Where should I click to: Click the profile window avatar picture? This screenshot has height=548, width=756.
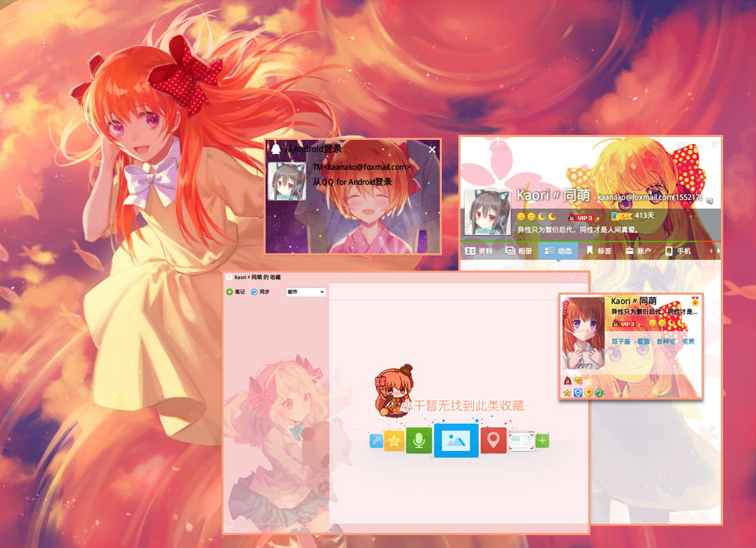pos(488,212)
